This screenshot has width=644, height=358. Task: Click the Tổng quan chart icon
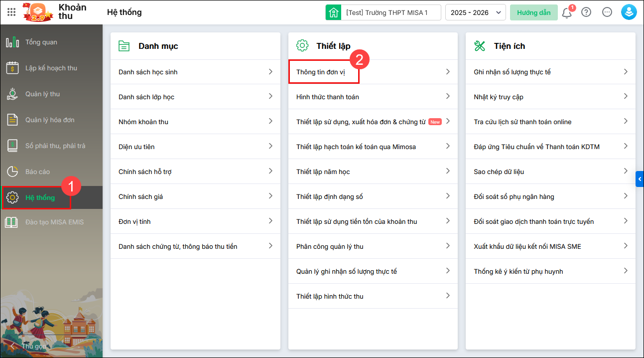tap(12, 42)
